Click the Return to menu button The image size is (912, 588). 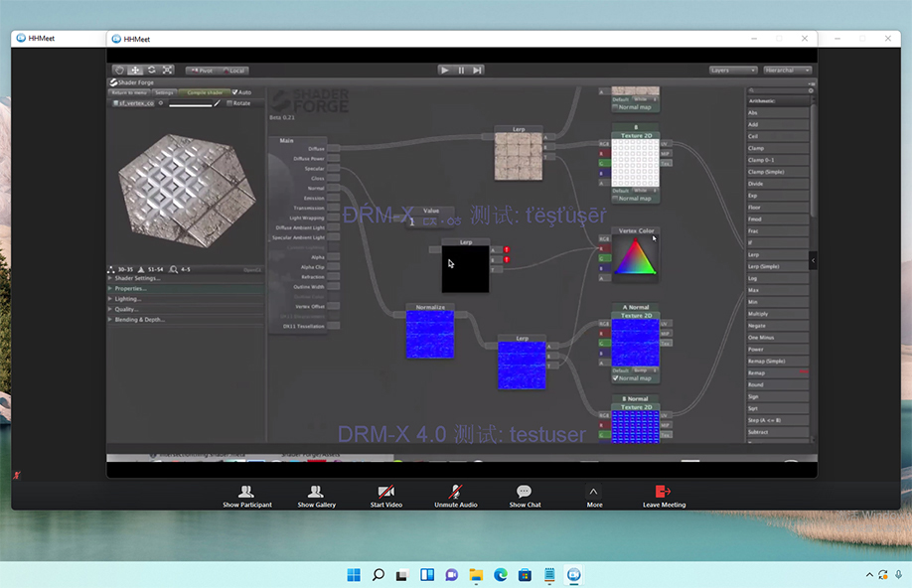[x=129, y=92]
